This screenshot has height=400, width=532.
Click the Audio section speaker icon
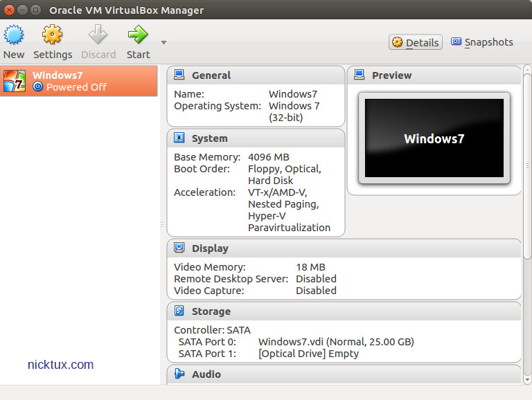[179, 374]
